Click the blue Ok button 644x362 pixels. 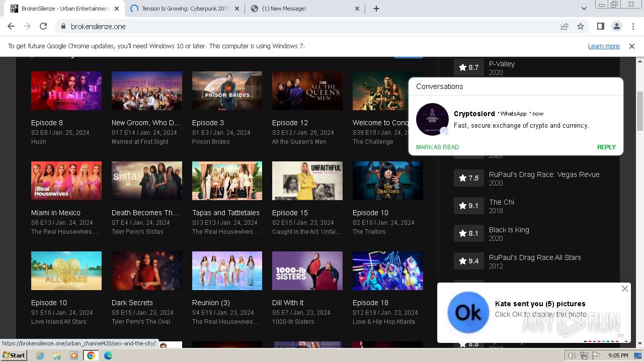[x=468, y=312]
